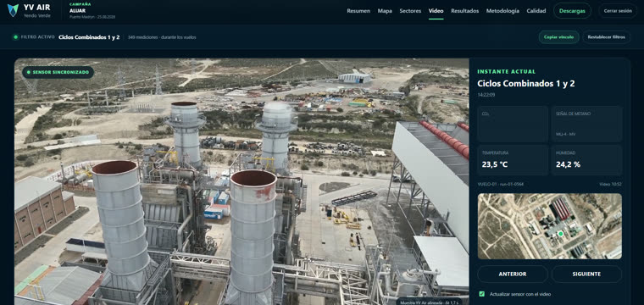Viewport: 644px width, 305px height.
Task: Go to the Mapa section
Action: click(385, 11)
